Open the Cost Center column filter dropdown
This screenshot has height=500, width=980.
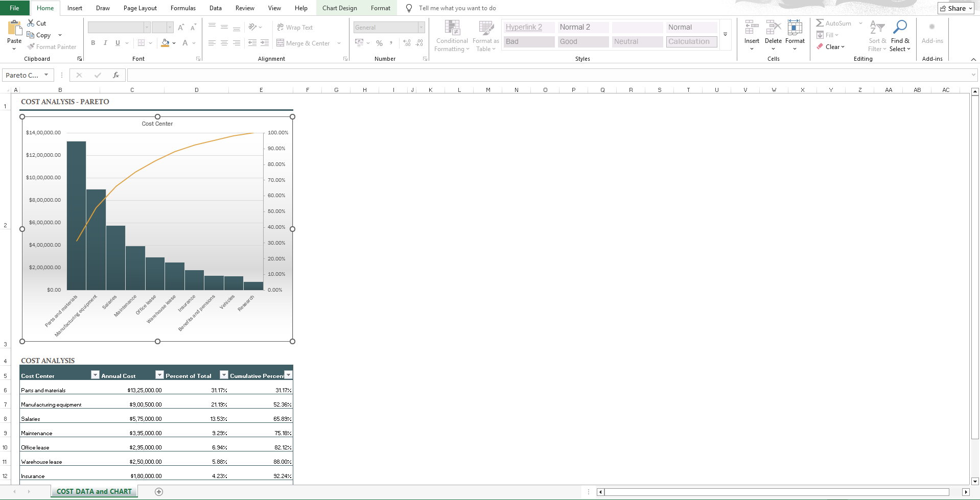(x=95, y=375)
